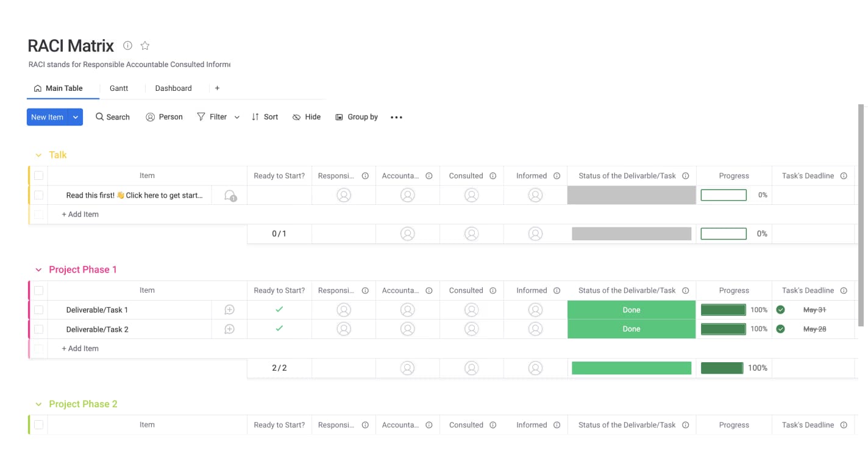Toggle Ready to Start checkmark for Deliverable/Task 2
Screen dimensions: 868x475
pyautogui.click(x=279, y=329)
